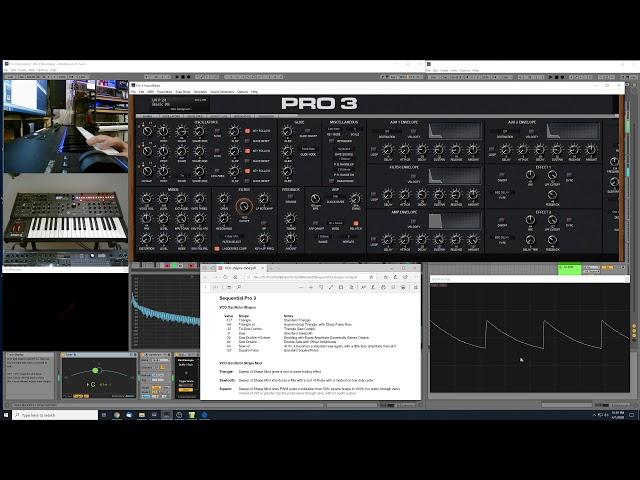Click the Windows taskbar search box
Screen dimensions: 640x480
[x=56, y=415]
